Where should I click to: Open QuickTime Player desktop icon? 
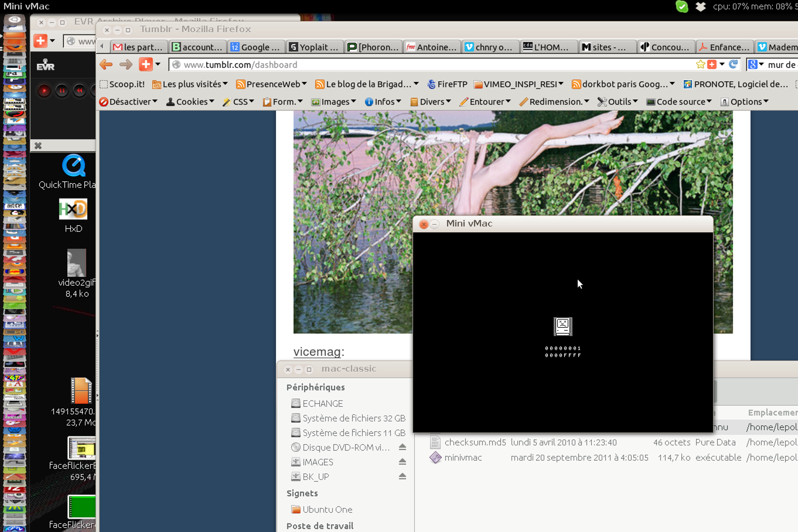(74, 167)
